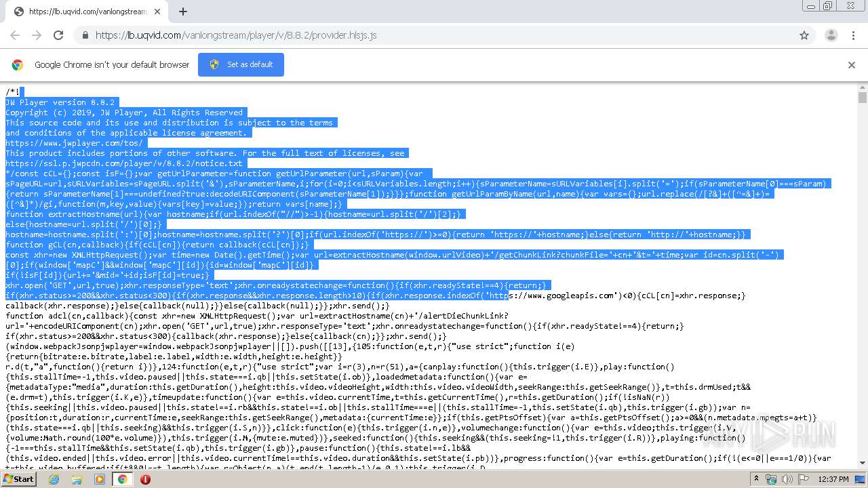Click the 'function adcl(cn,callback)' code line

pos(256,316)
